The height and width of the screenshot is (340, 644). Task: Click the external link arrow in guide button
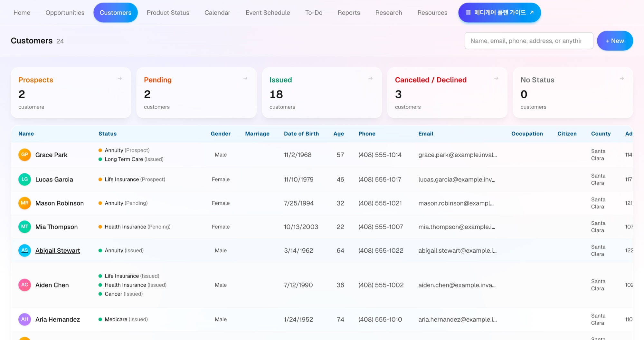click(x=532, y=13)
